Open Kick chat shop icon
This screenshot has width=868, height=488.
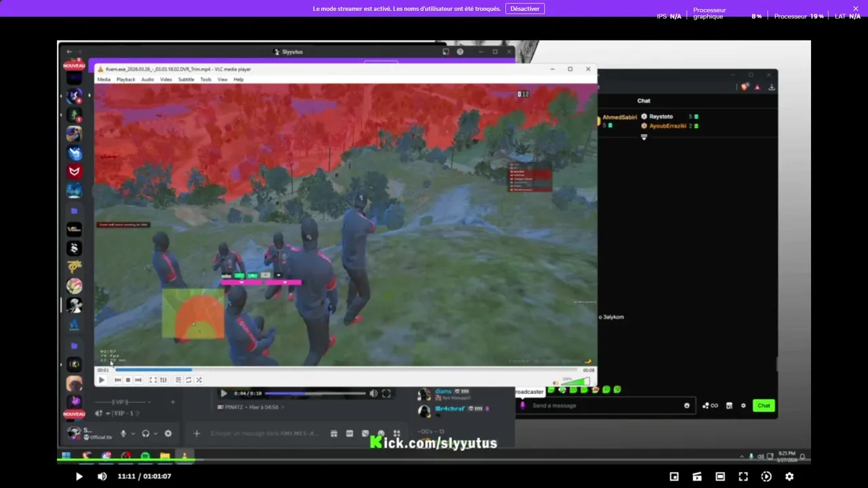729,405
